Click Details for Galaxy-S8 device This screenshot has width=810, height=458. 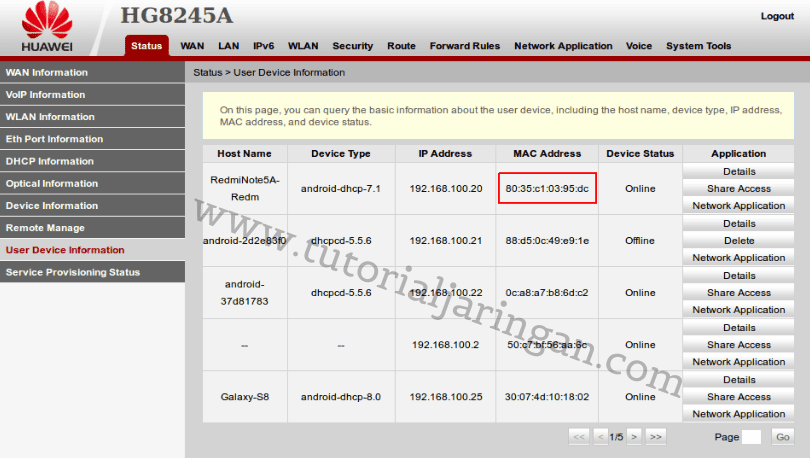click(x=739, y=380)
